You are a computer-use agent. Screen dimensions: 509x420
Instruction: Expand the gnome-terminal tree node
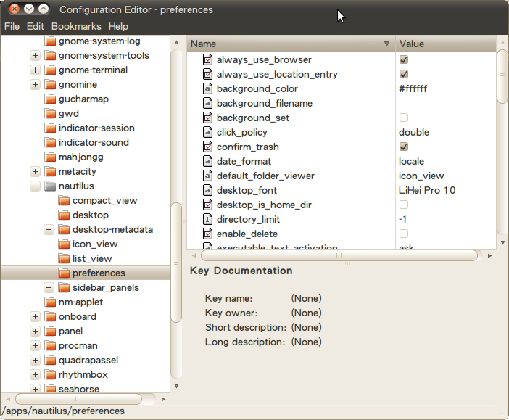point(35,70)
